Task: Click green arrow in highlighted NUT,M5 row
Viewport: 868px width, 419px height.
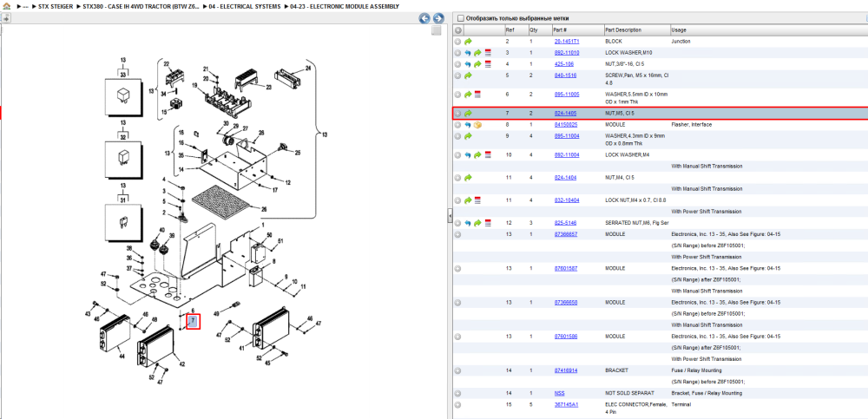Action: pos(468,114)
